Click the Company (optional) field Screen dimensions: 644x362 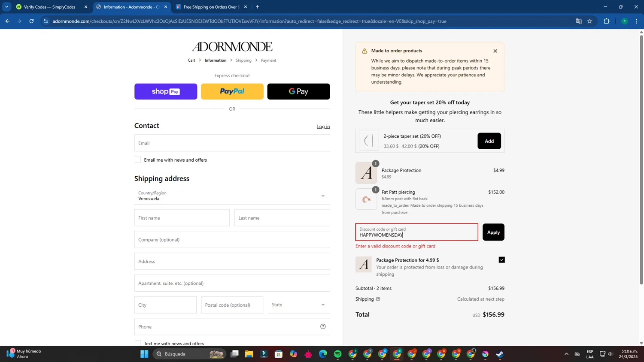click(232, 240)
